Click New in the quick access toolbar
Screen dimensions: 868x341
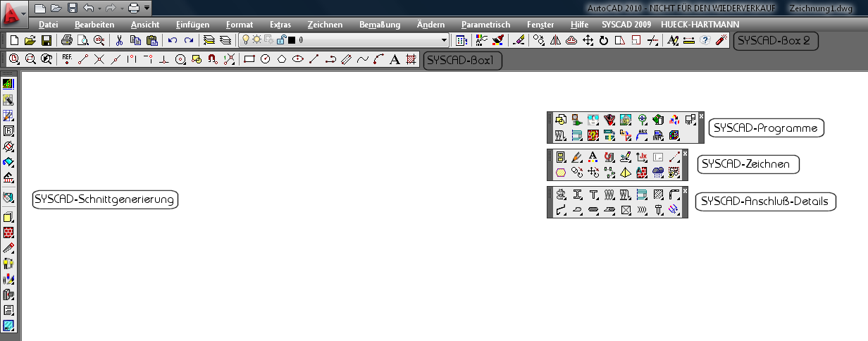click(x=40, y=8)
